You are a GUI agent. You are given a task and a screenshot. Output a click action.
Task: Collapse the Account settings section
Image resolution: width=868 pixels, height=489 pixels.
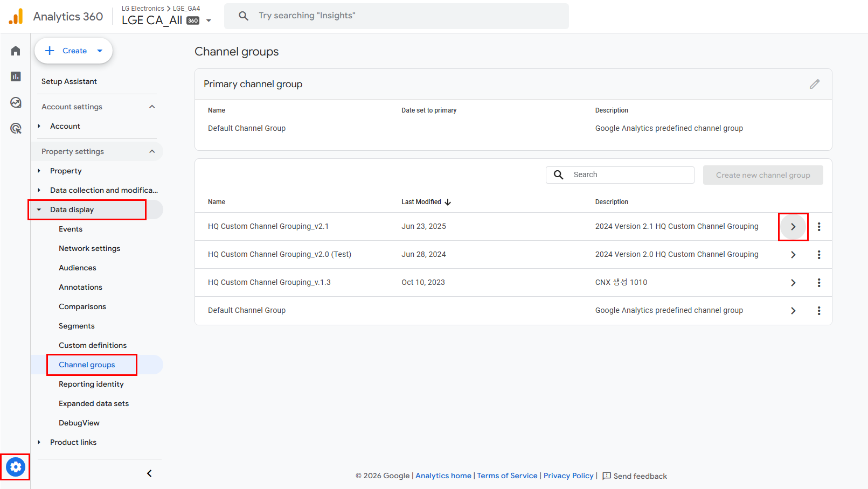(152, 107)
